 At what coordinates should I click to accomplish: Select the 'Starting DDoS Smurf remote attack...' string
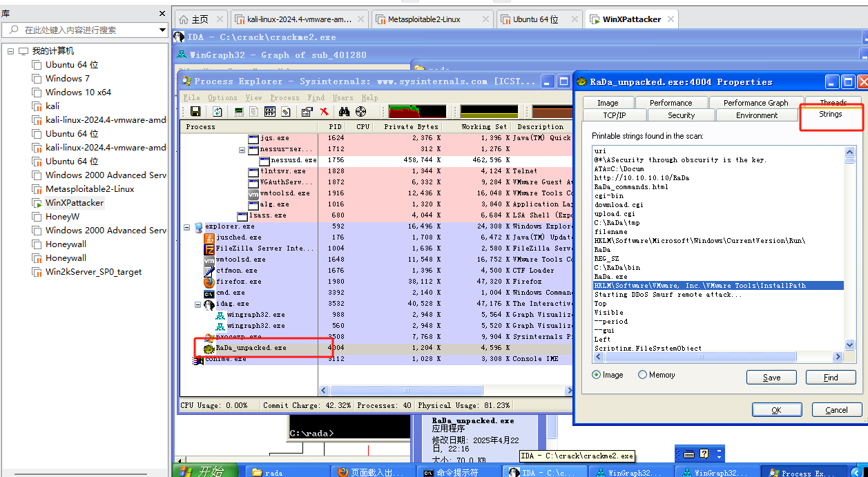coord(668,295)
